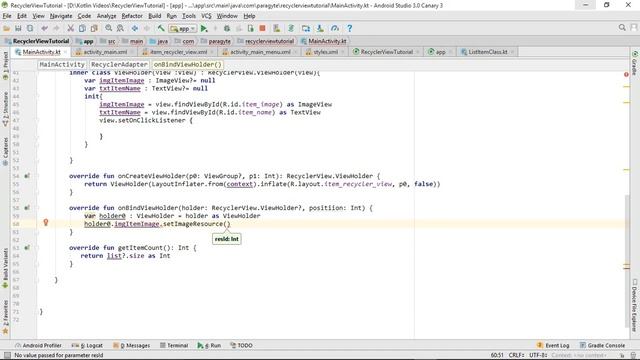Click the Sync Project with Gradle icon

[291, 28]
